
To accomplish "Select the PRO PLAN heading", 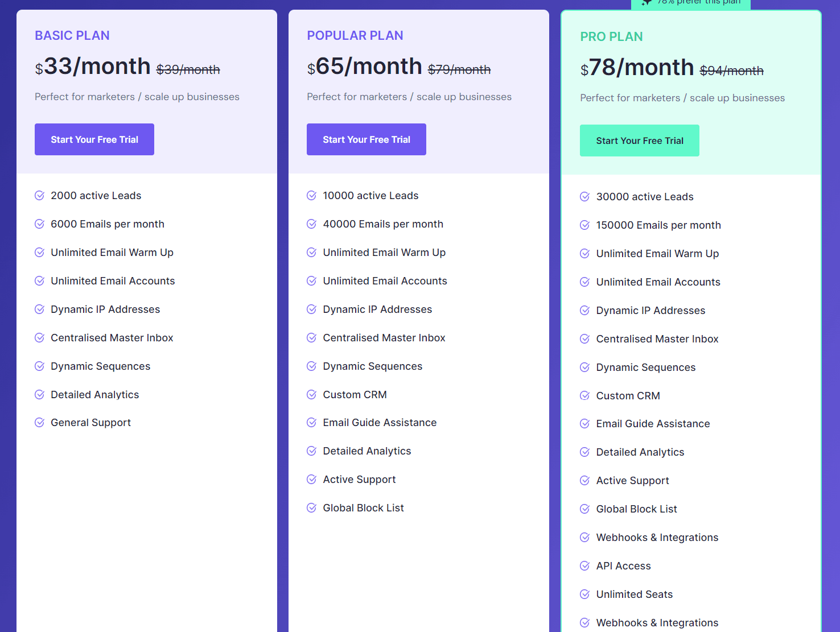I will 611,36.
